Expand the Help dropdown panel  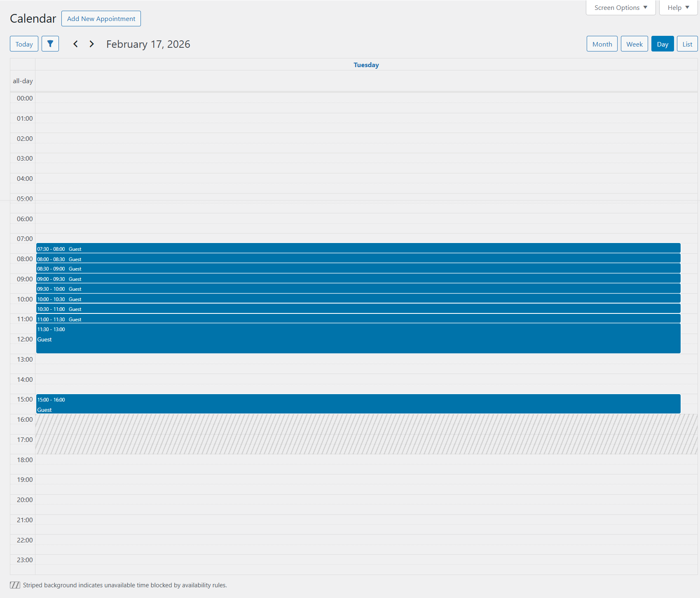(678, 8)
